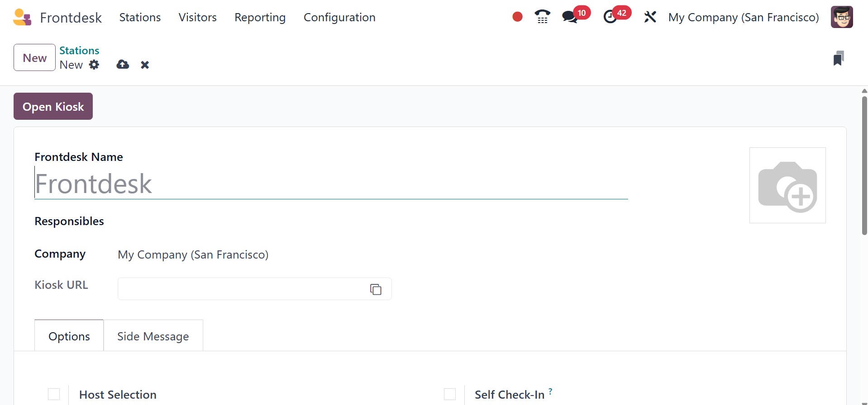Click the Stations breadcrumb link

coord(79,51)
